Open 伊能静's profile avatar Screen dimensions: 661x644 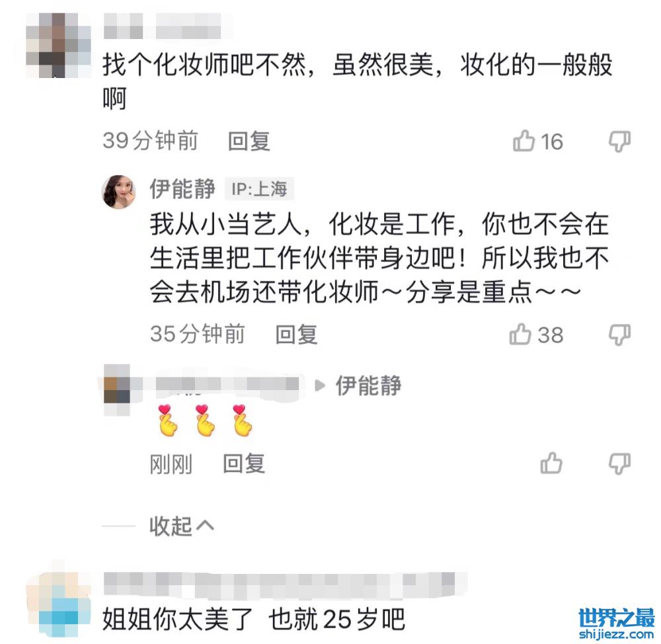[119, 192]
